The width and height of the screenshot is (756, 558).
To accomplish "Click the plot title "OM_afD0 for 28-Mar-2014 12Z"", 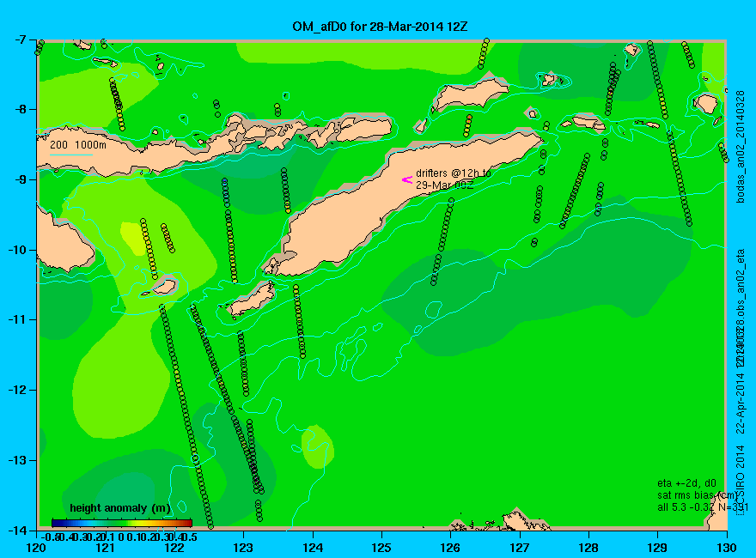I will (x=380, y=27).
